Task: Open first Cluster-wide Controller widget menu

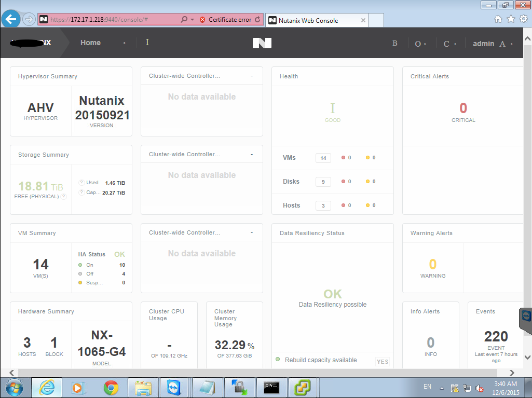Action: click(x=251, y=76)
